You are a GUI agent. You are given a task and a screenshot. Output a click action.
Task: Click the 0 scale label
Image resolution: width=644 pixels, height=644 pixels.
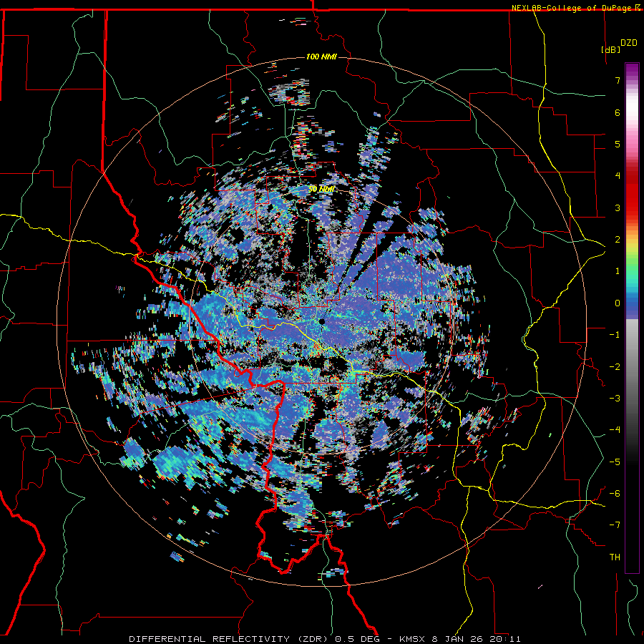tap(618, 303)
